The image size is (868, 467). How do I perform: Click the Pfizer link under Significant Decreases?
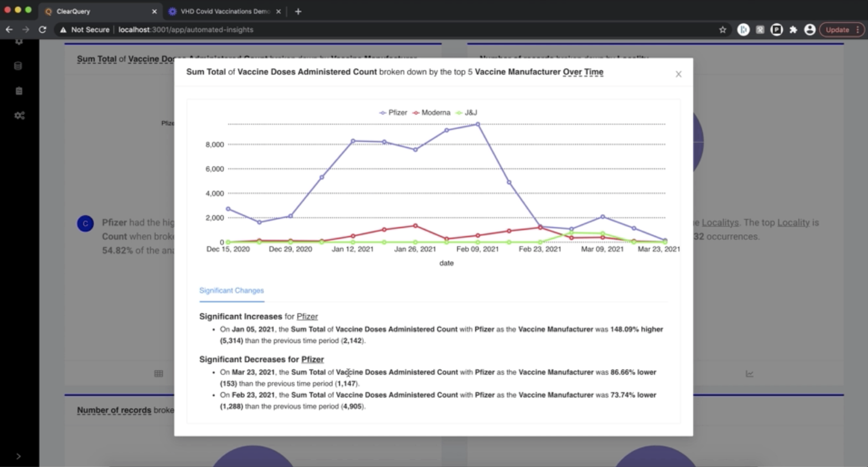point(313,360)
